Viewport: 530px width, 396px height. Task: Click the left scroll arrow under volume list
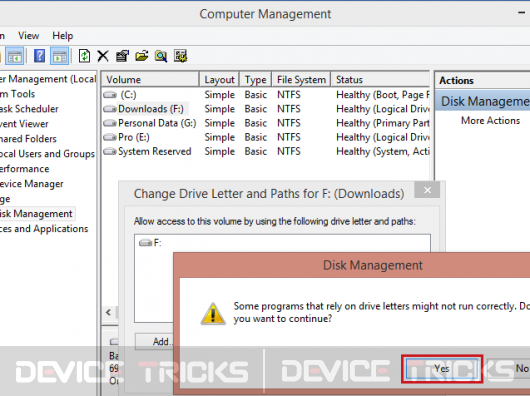tap(109, 312)
